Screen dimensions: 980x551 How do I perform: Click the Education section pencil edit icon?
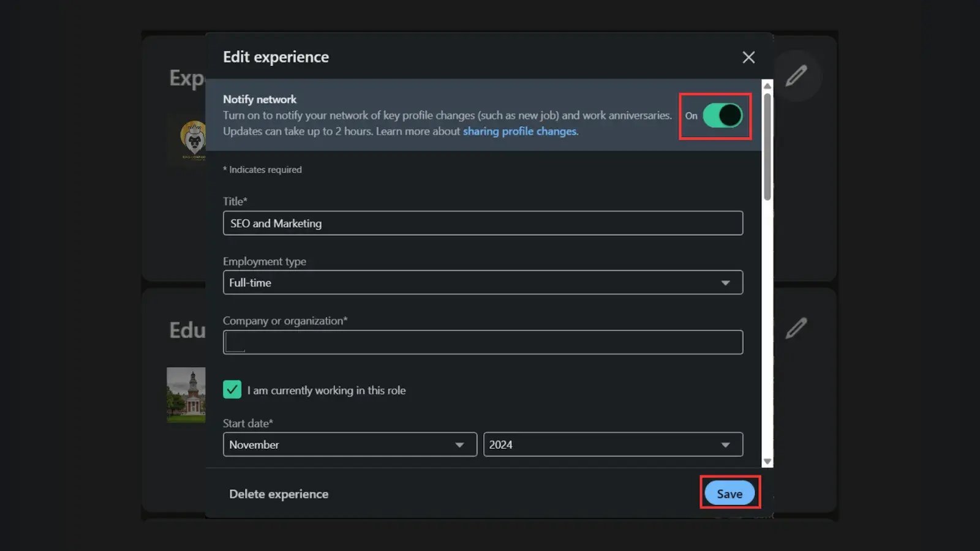[796, 328]
